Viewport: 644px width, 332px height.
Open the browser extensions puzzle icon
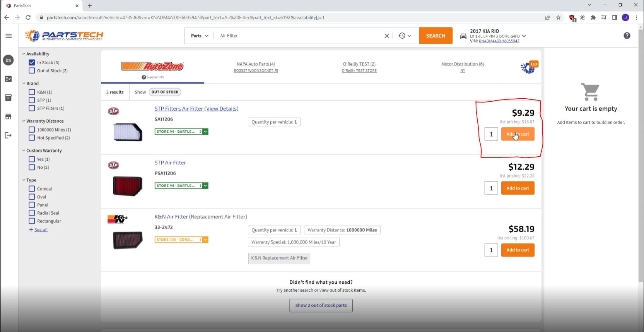tap(593, 17)
